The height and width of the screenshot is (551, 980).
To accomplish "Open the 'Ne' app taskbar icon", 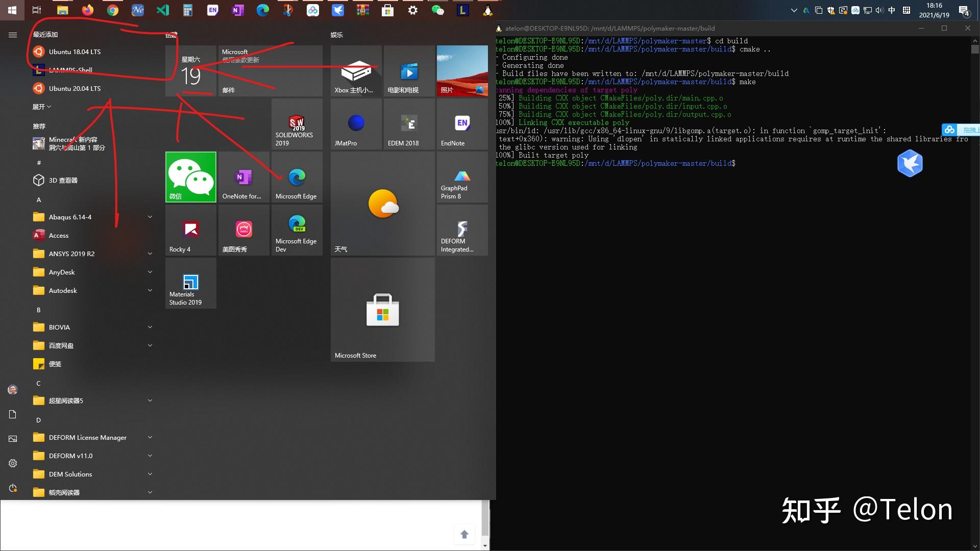I will (x=138, y=10).
